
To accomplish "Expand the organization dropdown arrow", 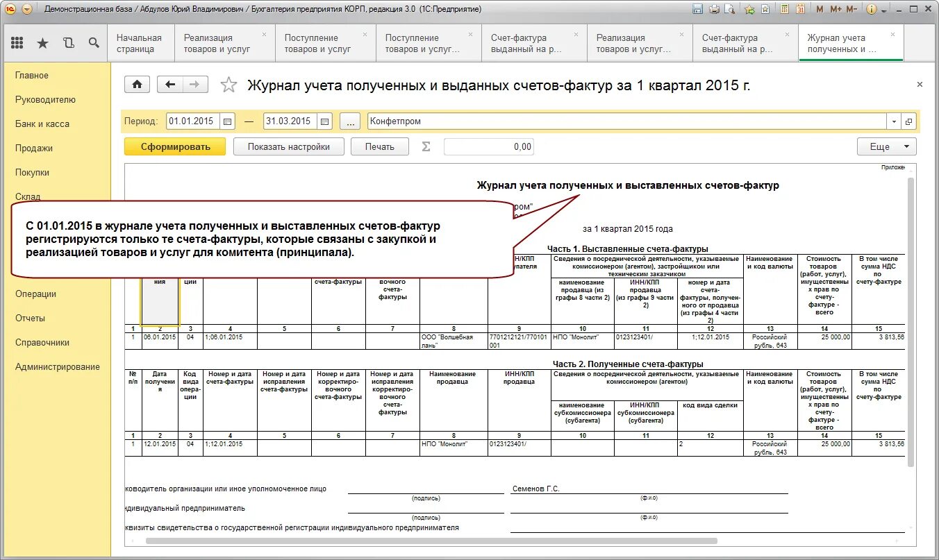I will 894,121.
